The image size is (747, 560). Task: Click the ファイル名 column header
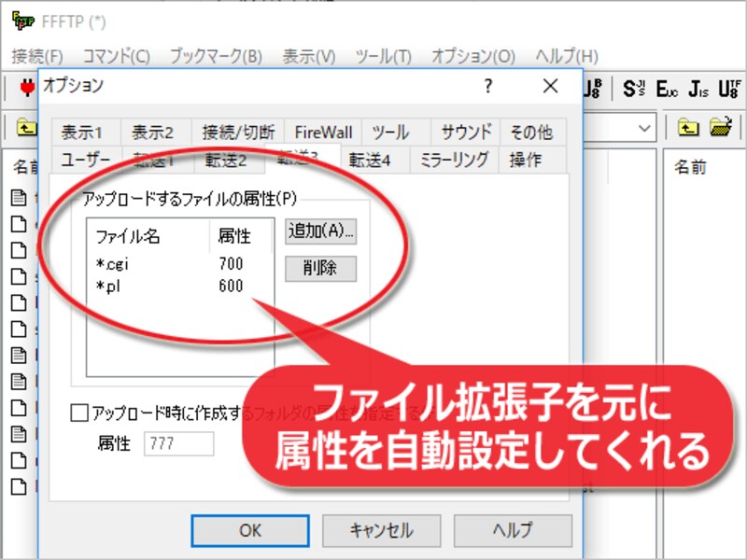click(x=148, y=236)
